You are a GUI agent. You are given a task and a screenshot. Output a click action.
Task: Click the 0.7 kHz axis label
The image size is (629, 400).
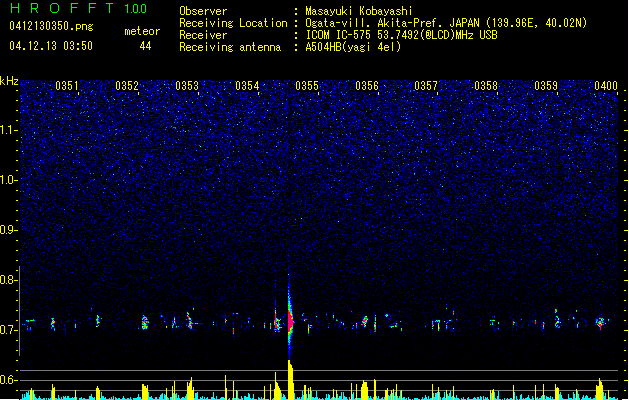[8, 330]
